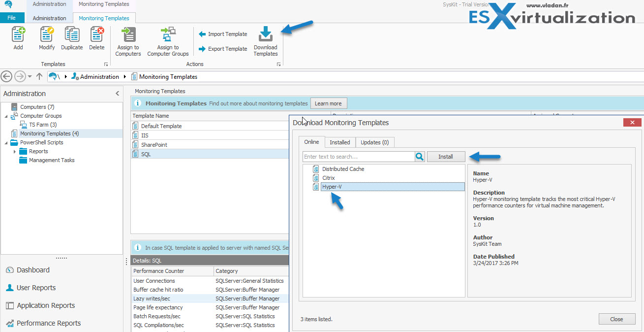Open the File menu
This screenshot has height=332, width=644.
[11, 18]
